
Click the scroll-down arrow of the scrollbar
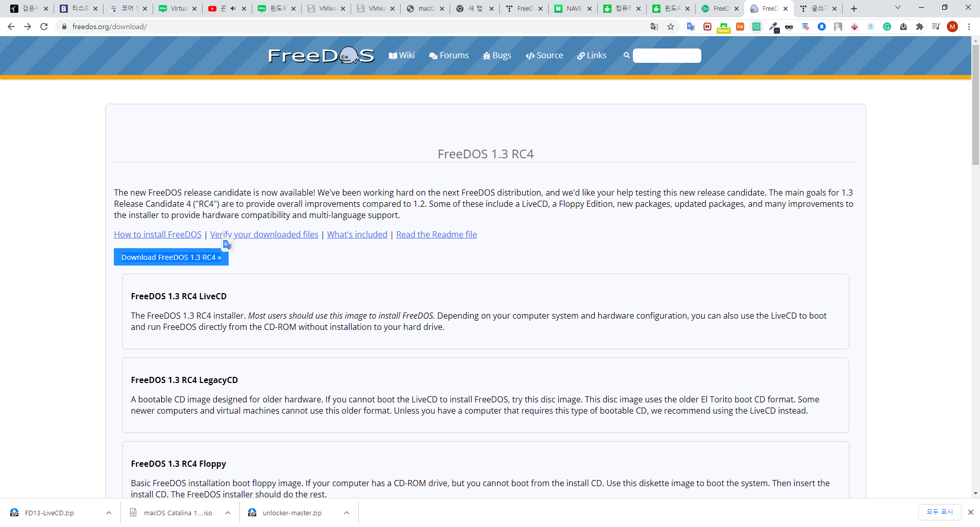tap(975, 493)
